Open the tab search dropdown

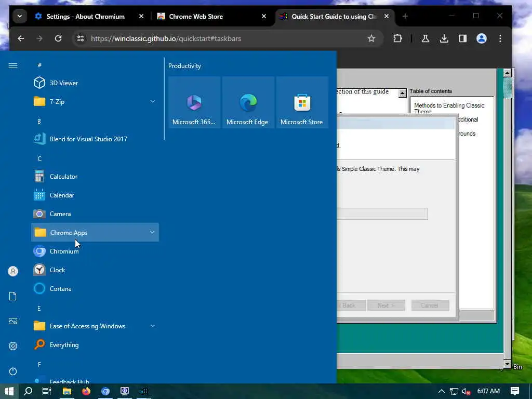point(20,16)
